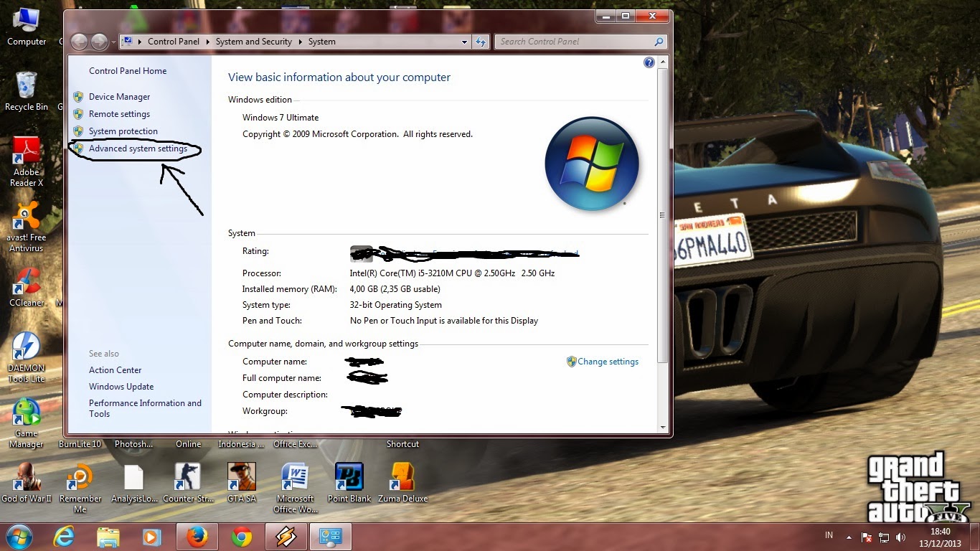Screen dimensions: 980x551
Task: Click the Search Control Panel field
Action: [581, 42]
